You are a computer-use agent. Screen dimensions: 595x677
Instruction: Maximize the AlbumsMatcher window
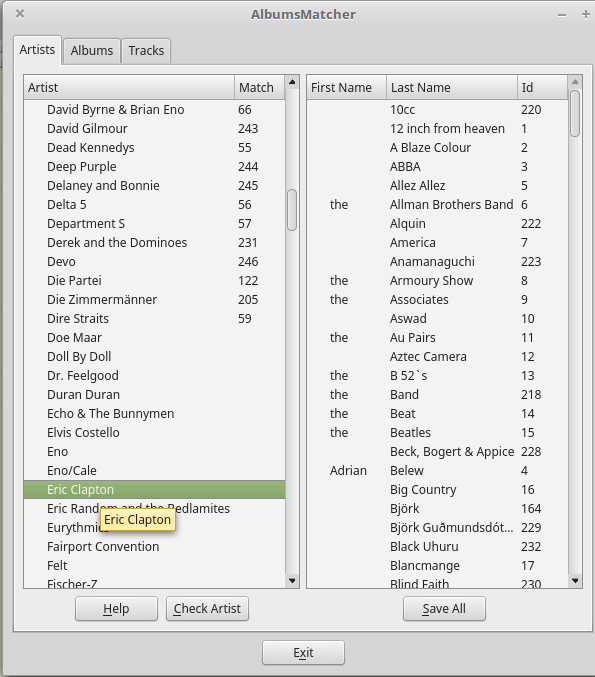(586, 14)
